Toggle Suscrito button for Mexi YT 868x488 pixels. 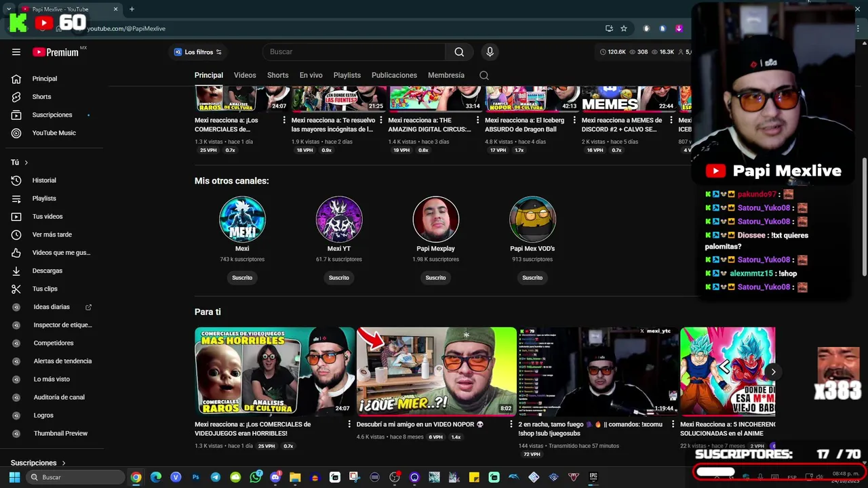click(339, 278)
